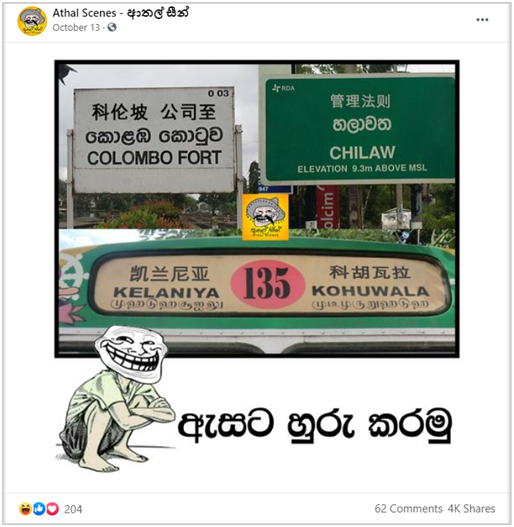View the 204 reactions count list
This screenshot has height=527, width=514.
(x=73, y=509)
